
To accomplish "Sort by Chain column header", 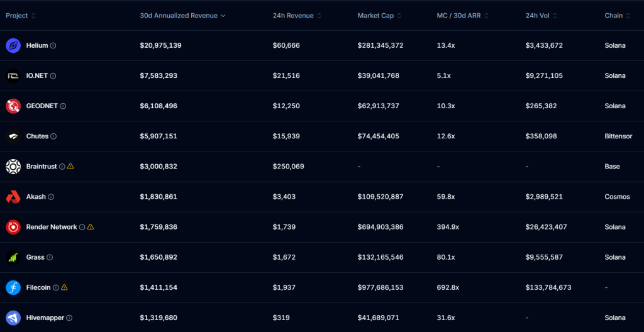I will pyautogui.click(x=617, y=16).
